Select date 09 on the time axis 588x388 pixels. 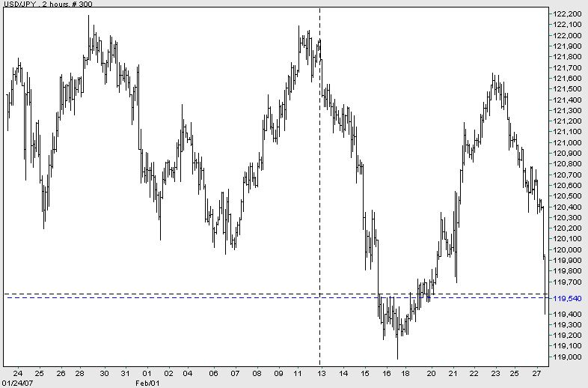[x=278, y=373]
